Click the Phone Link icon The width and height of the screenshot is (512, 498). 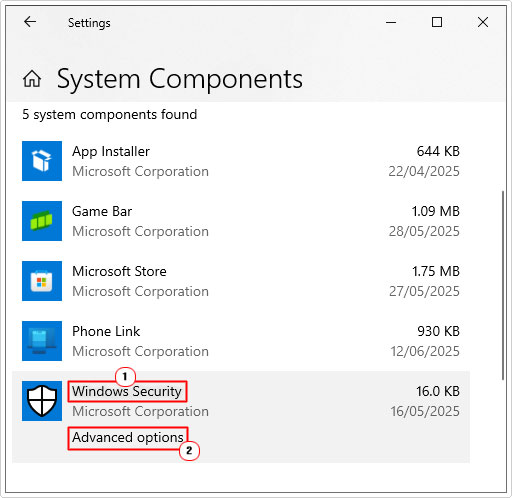click(42, 341)
